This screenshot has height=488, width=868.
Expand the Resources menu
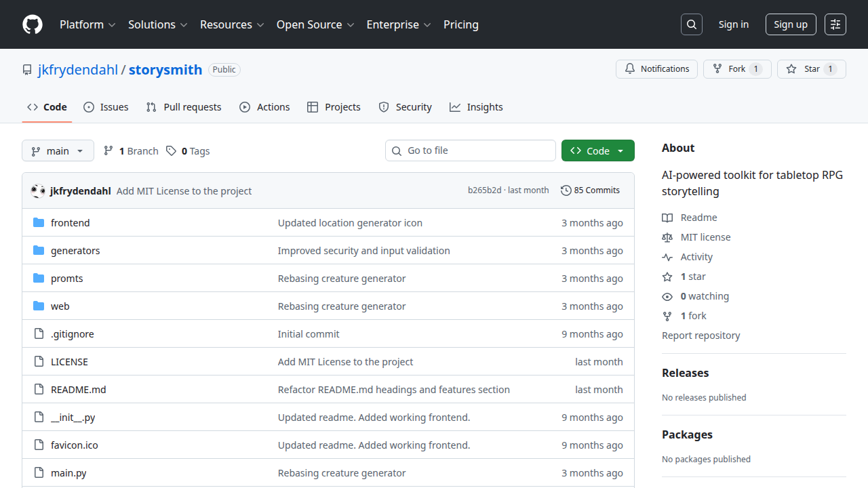pos(232,24)
